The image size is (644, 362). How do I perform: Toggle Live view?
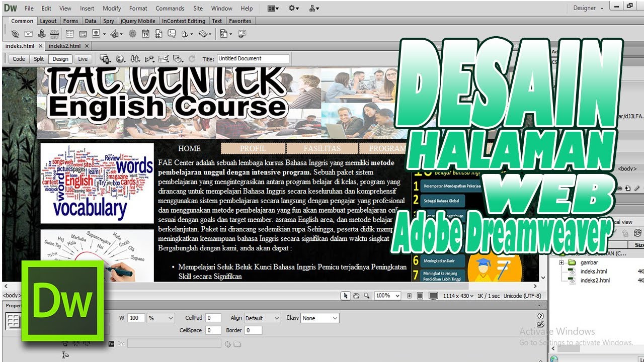click(x=83, y=59)
